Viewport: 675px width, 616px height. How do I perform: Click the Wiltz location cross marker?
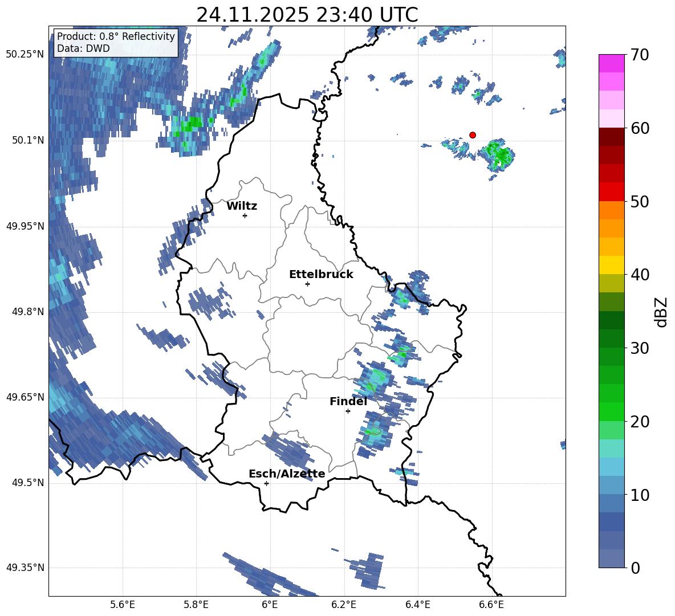click(x=245, y=216)
